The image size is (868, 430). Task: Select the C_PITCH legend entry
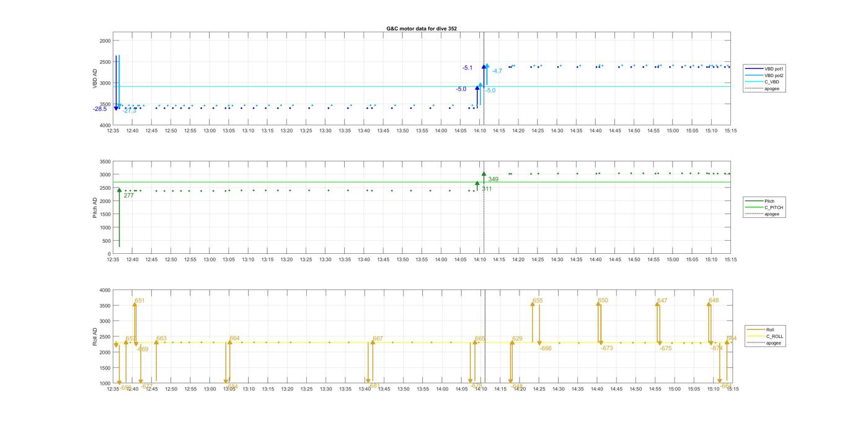pyautogui.click(x=764, y=207)
